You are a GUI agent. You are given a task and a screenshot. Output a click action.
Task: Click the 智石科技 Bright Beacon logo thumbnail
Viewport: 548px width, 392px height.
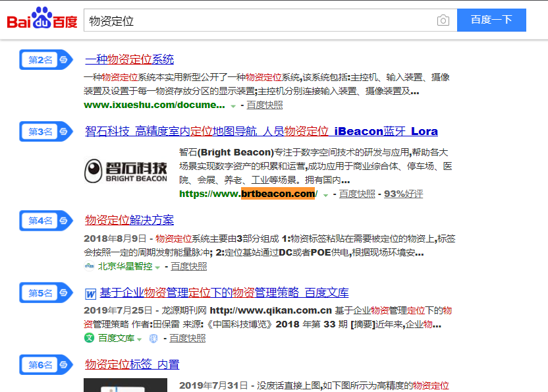(125, 171)
